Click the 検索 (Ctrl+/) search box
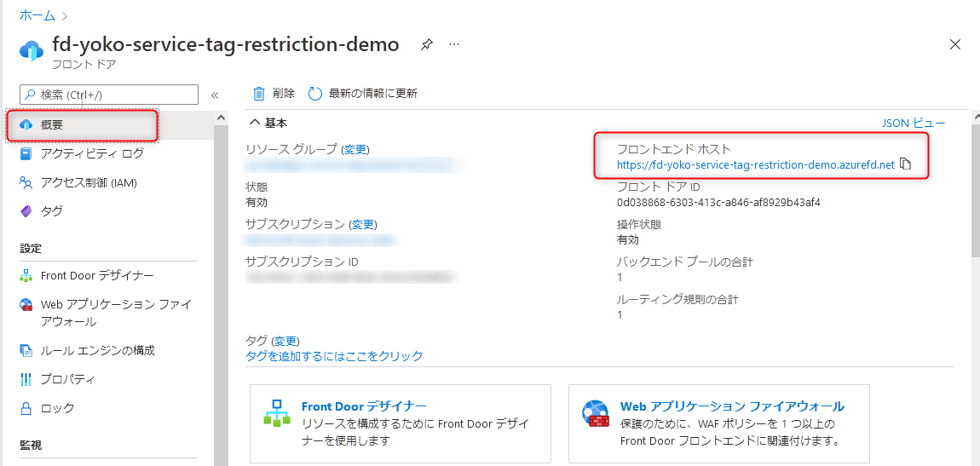This screenshot has height=466, width=980. point(109,95)
